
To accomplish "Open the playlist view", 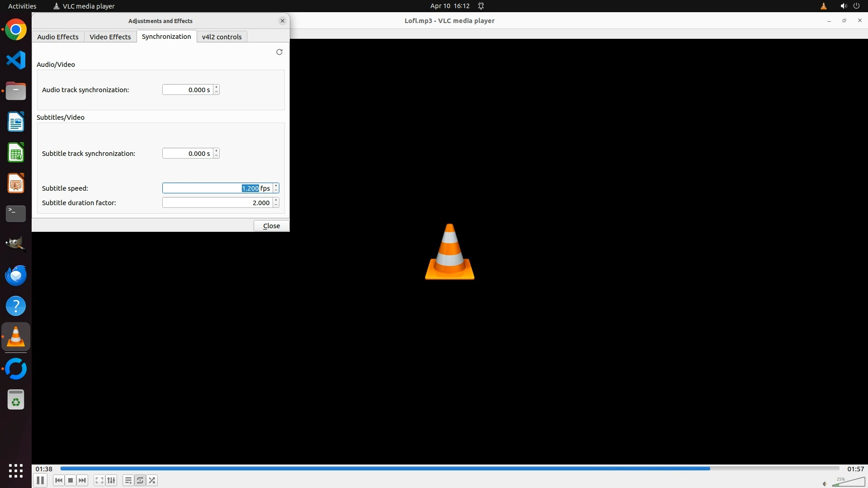I will click(128, 480).
